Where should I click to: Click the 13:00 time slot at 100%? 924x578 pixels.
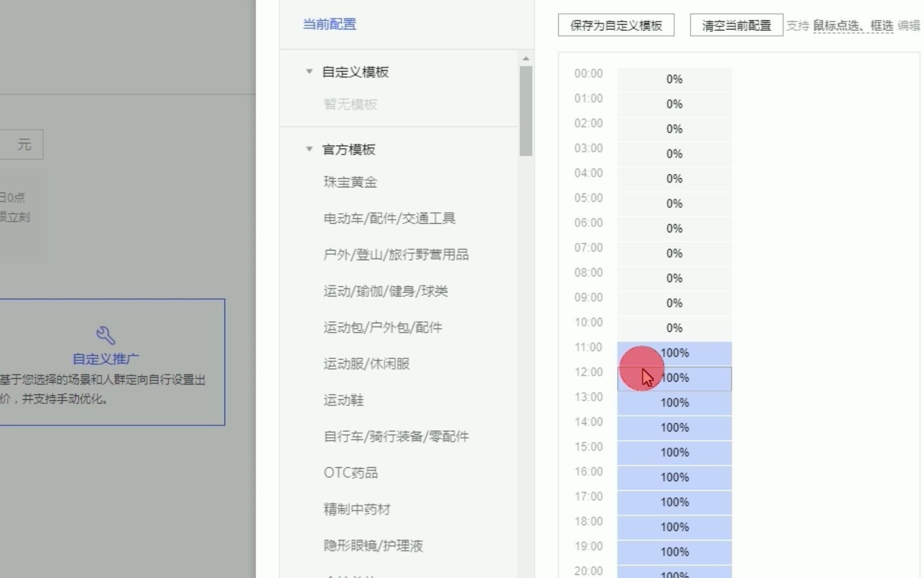[x=674, y=403]
